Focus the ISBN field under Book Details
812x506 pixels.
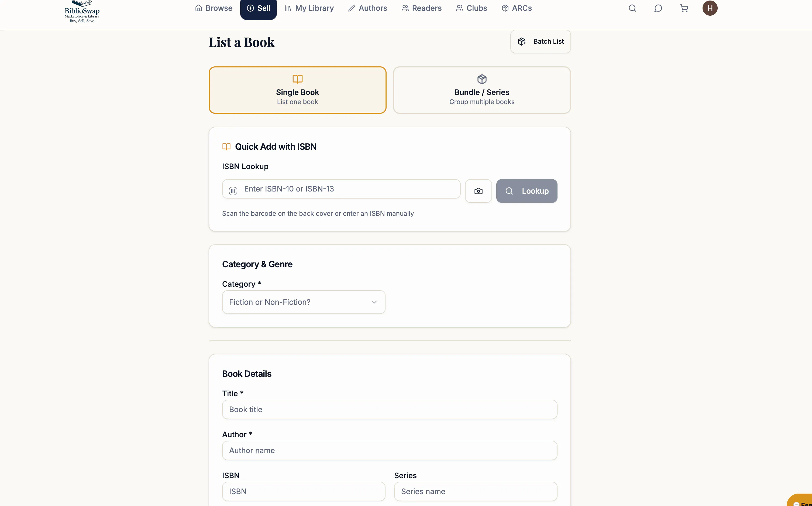click(x=303, y=491)
